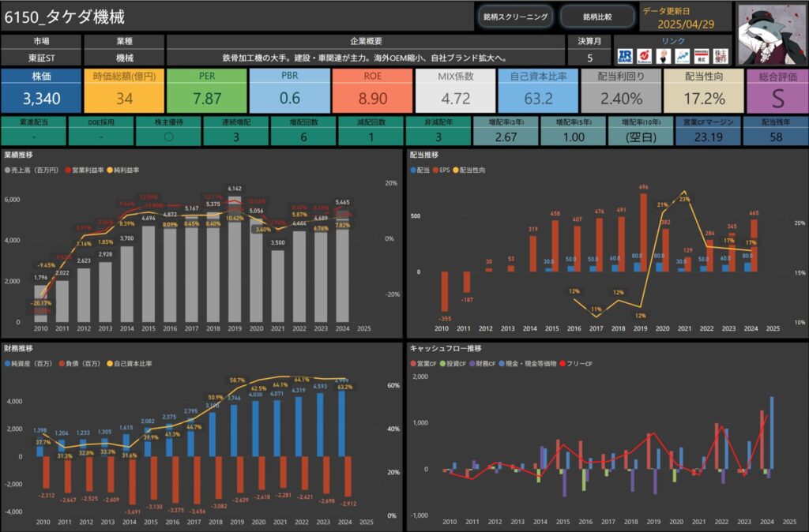Screen dimensions: 809x532
Task: Click the 非減配年 value 3
Action: click(x=438, y=137)
